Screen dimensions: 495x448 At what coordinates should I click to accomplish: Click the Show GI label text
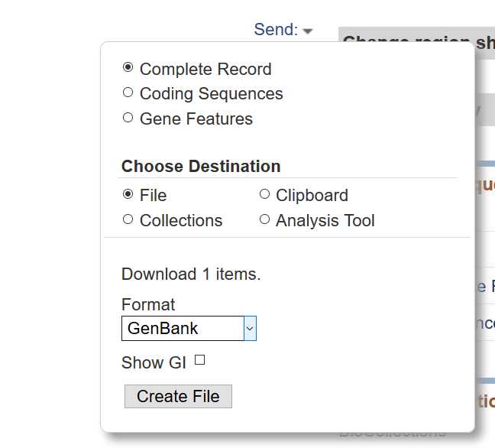[x=154, y=362]
